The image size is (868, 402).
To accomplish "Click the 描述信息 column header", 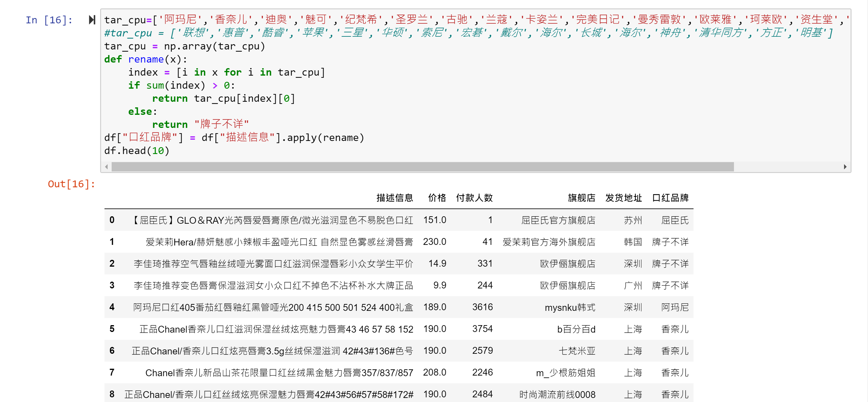I will point(395,198).
